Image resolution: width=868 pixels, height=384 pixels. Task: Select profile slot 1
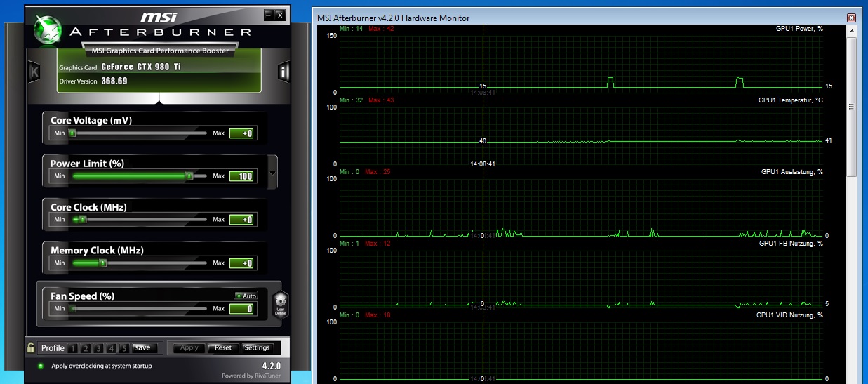(74, 348)
